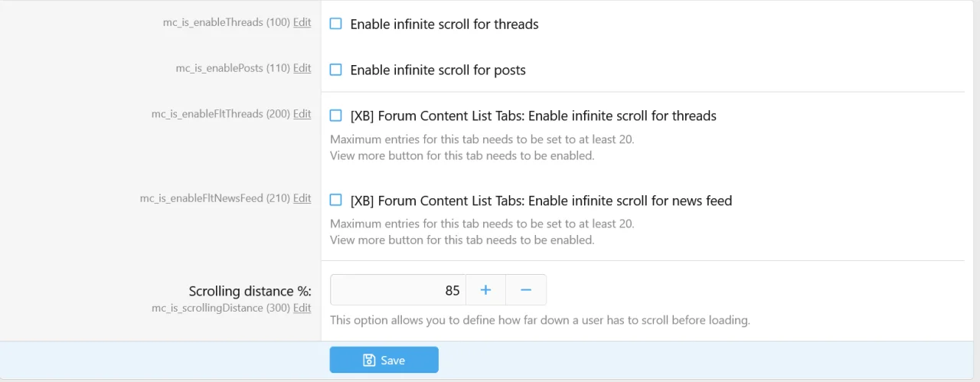Toggle the [XB] news feed infinite scroll checkbox
Viewport: 980px width, 382px height.
click(335, 200)
